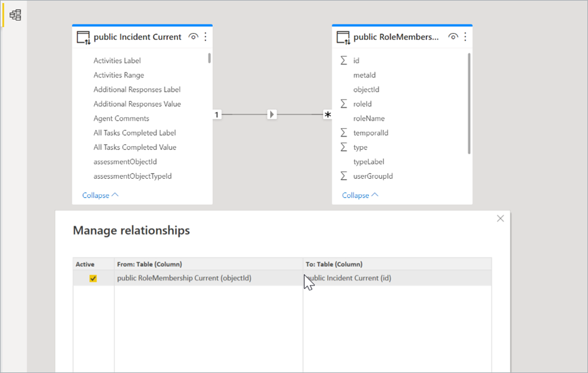Open RoleMembership table more options menu
The width and height of the screenshot is (588, 373).
pyautogui.click(x=465, y=37)
